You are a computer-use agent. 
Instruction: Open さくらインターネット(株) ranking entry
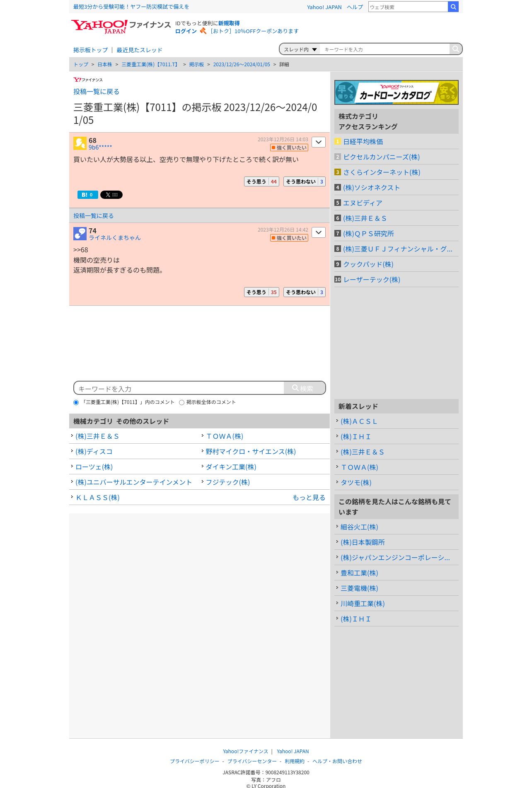[382, 172]
